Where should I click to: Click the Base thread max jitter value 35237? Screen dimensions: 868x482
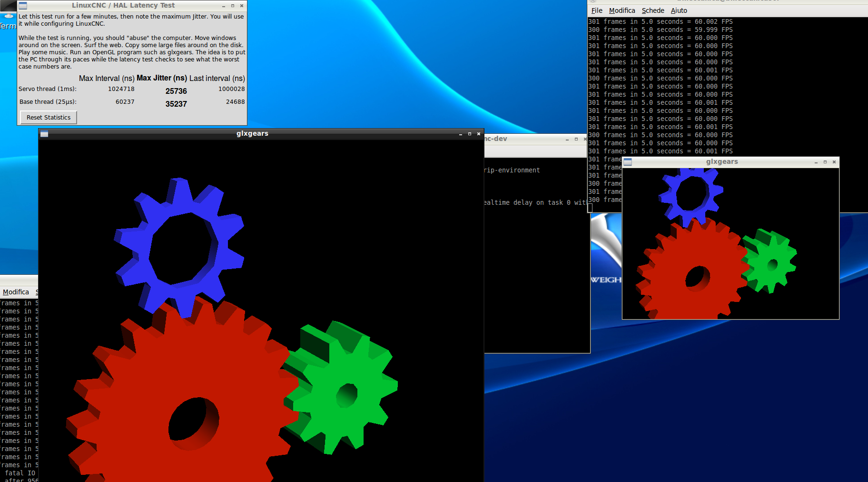(176, 104)
